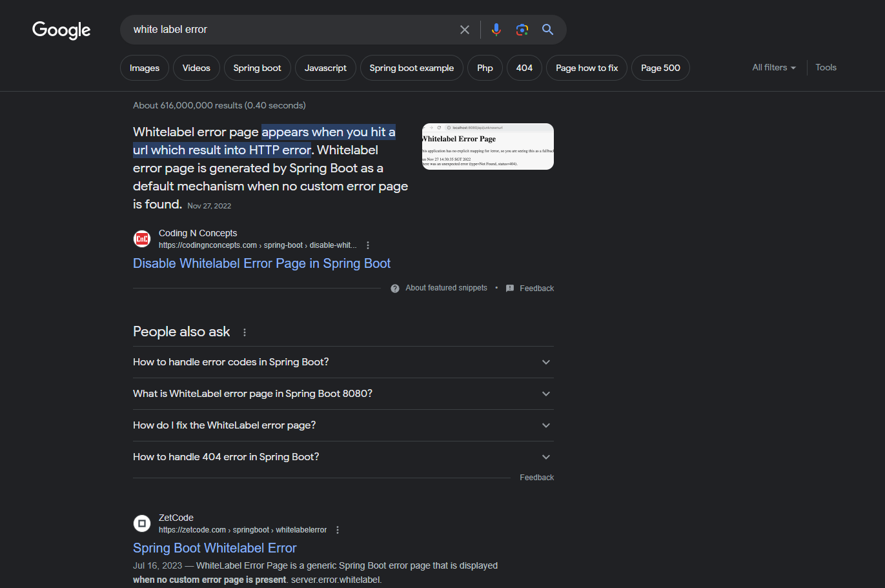
Task: Expand 'How to handle error codes in Spring Boot?'
Action: 546,362
